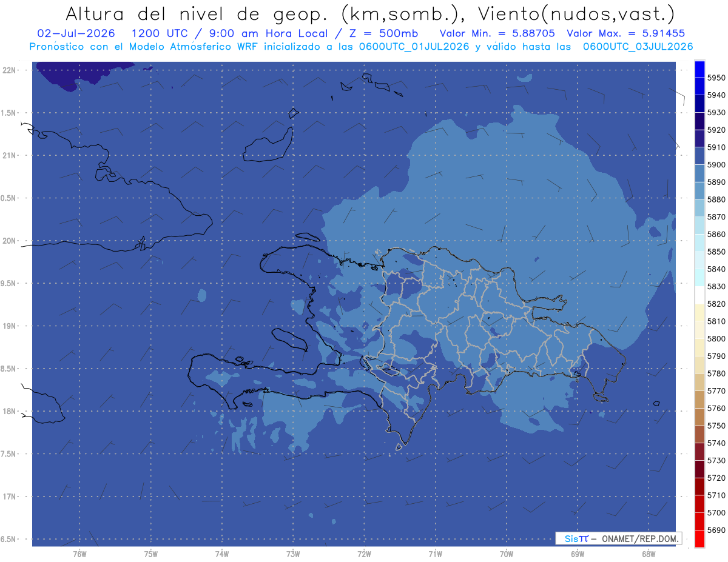Click the colorbar swatch between 5900 and 5910

[x=699, y=156]
